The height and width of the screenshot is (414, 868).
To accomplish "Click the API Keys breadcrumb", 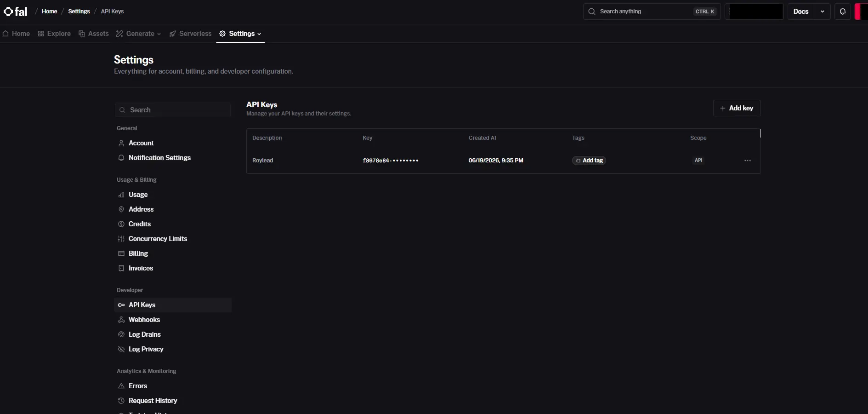I will 112,11.
